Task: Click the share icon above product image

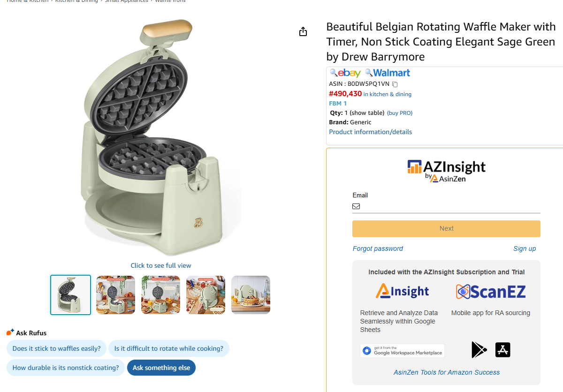Action: click(x=303, y=31)
